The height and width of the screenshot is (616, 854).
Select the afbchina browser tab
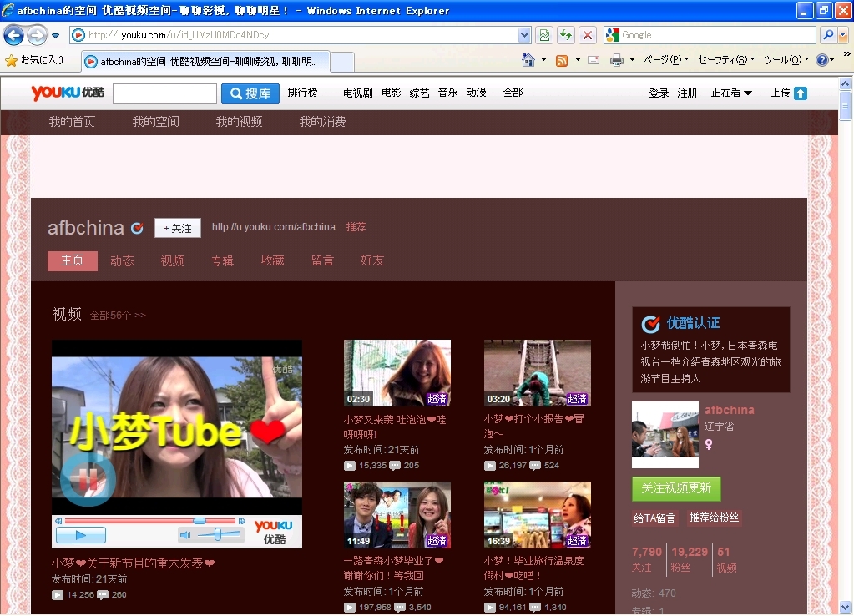click(x=206, y=62)
